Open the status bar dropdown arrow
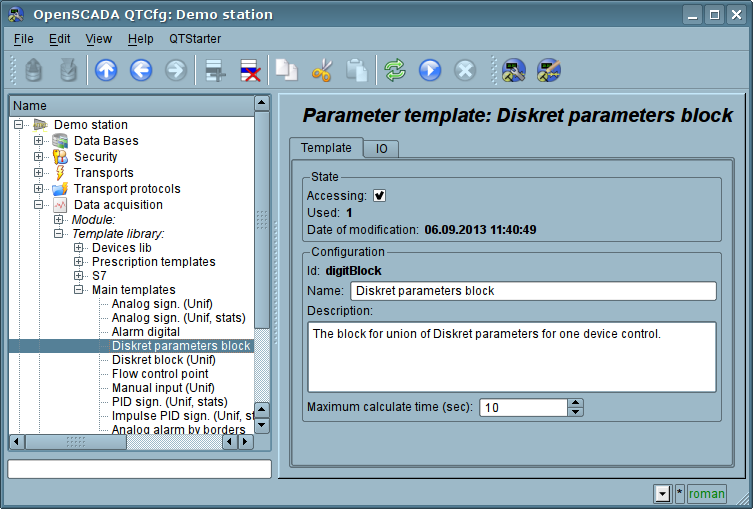The height and width of the screenshot is (509, 753). 663,494
